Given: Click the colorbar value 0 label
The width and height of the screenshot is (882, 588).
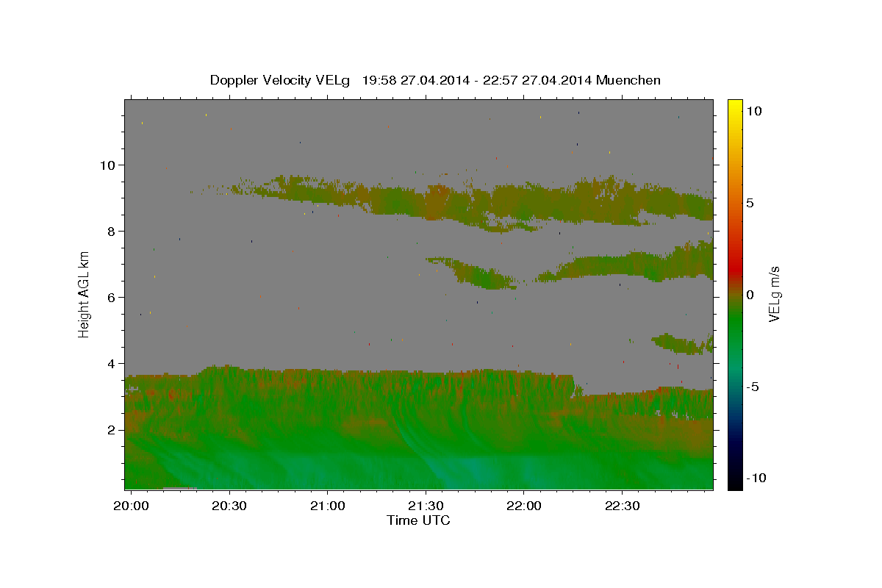Looking at the screenshot, I should point(750,294).
